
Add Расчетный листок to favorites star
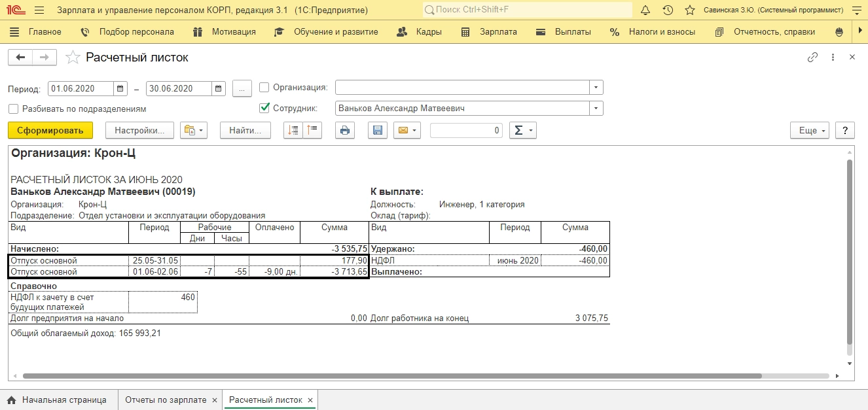click(73, 58)
